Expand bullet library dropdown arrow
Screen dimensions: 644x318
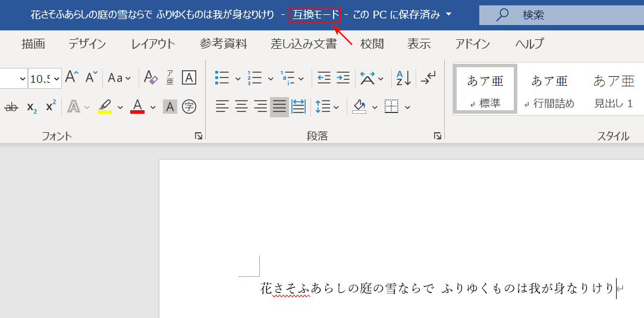click(x=238, y=78)
